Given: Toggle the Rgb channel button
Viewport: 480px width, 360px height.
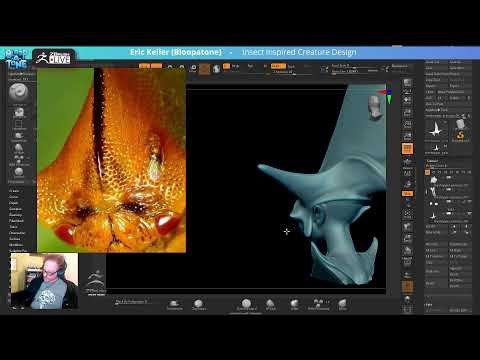Looking at the screenshot, I should pyautogui.click(x=250, y=66).
